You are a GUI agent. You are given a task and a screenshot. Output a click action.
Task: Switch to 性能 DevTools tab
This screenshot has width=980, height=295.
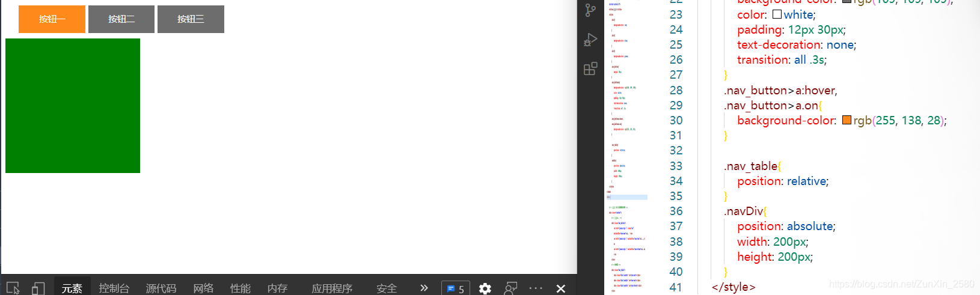[240, 288]
